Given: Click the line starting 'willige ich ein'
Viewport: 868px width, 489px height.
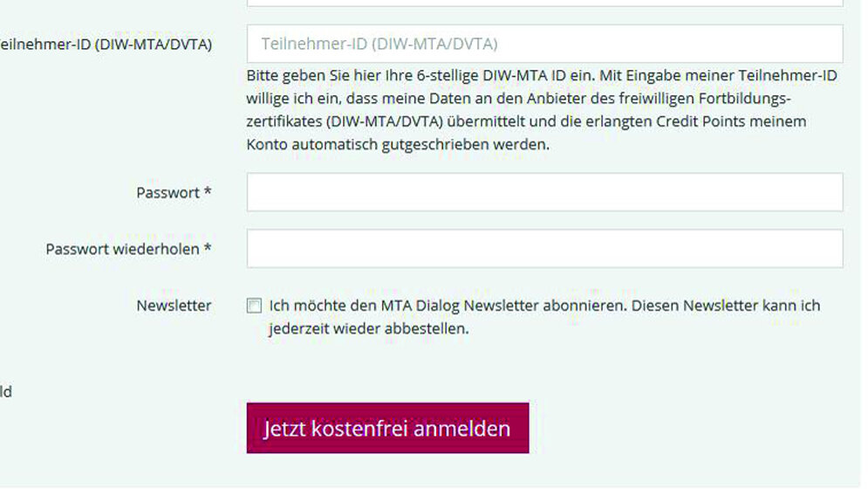Looking at the screenshot, I should point(518,99).
